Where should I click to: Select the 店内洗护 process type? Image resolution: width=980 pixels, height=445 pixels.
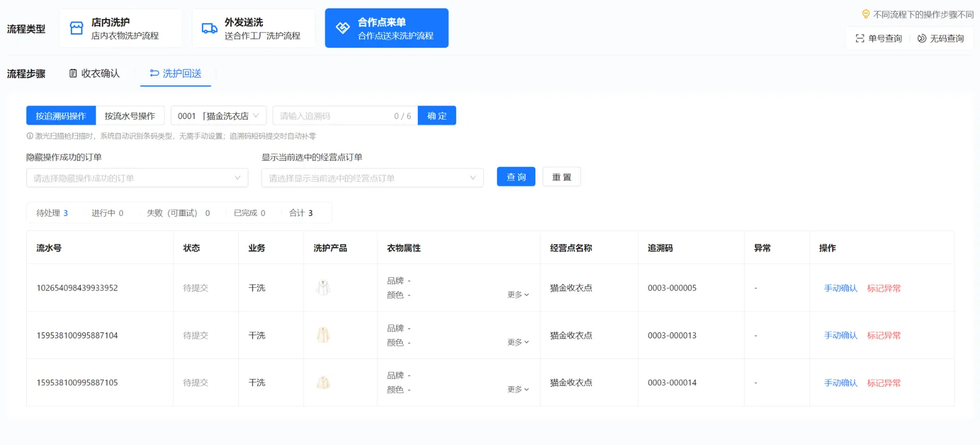click(121, 28)
